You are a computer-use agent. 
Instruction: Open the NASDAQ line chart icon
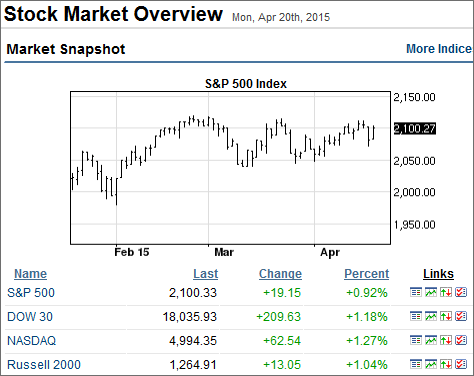(x=431, y=340)
